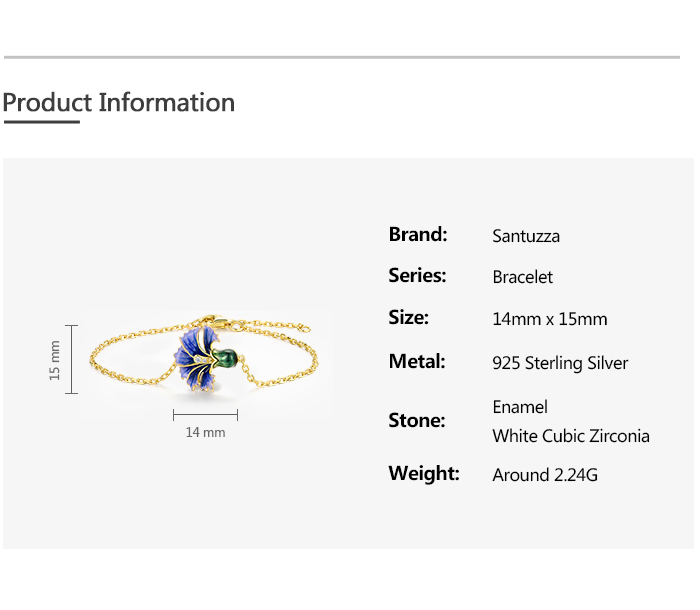Click the 15 mm height dimension label
The image size is (700, 610).
click(55, 359)
